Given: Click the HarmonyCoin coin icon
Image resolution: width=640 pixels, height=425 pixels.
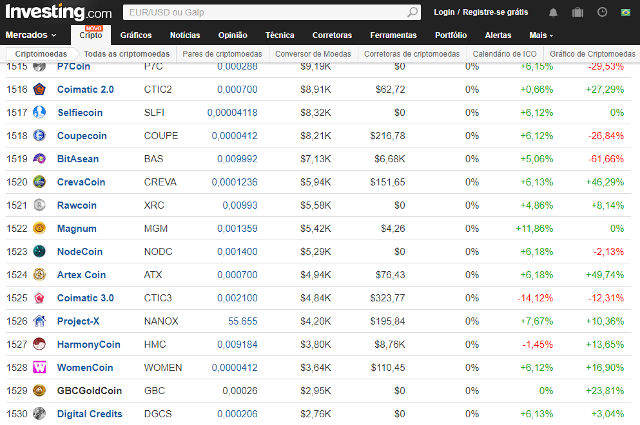Looking at the screenshot, I should [39, 344].
